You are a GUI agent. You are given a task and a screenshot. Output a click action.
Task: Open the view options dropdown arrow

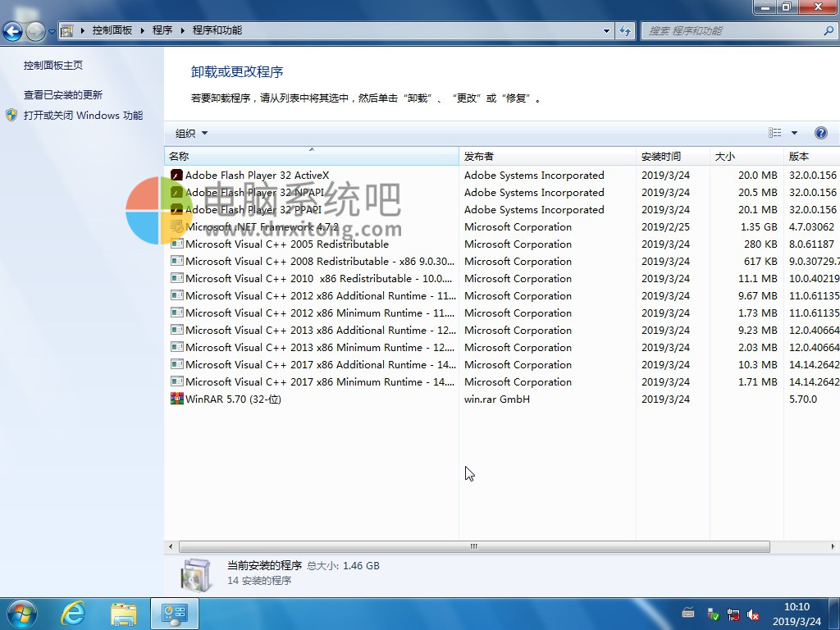(x=794, y=133)
